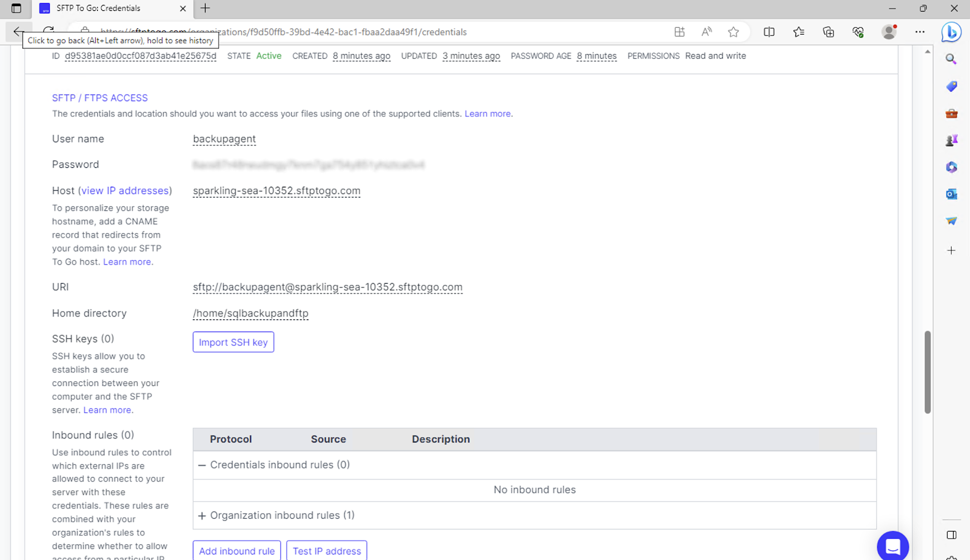The image size is (970, 560).
Task: Click the credential ID value
Action: pos(141,56)
